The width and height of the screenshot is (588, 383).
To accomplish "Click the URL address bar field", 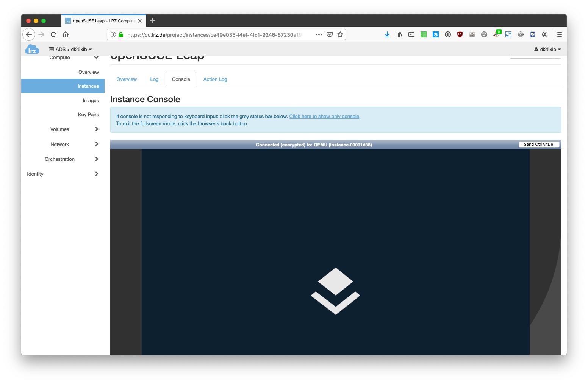I will point(214,35).
